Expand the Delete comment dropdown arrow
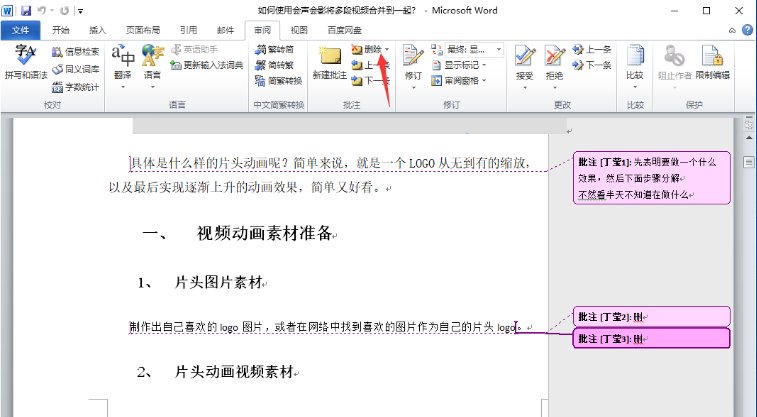This screenshot has height=417, width=757. [x=387, y=49]
